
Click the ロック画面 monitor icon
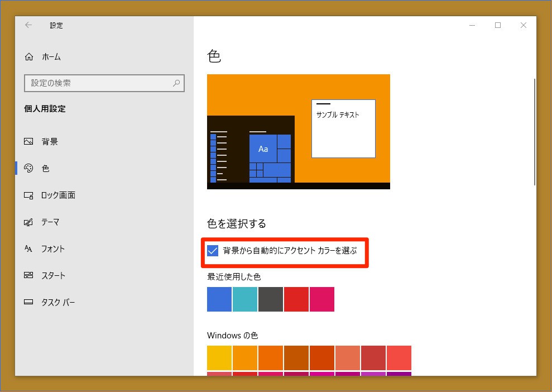(28, 195)
